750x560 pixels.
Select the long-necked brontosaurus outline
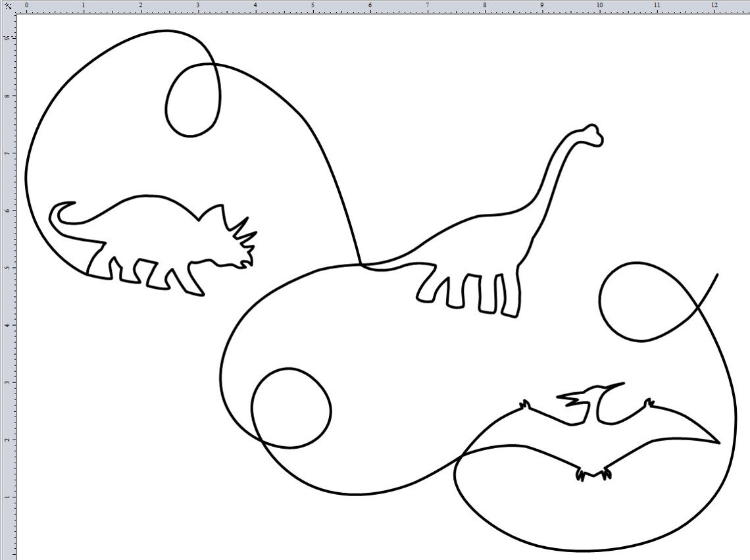click(x=483, y=220)
